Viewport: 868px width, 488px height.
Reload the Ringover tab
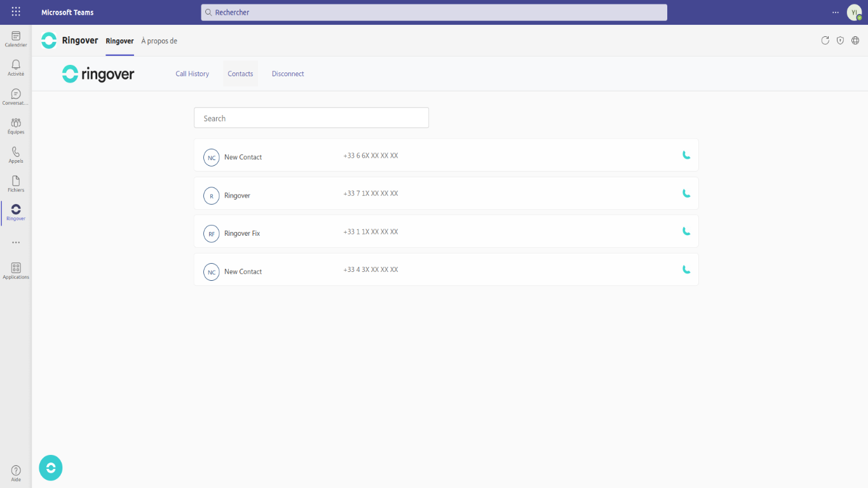825,41
